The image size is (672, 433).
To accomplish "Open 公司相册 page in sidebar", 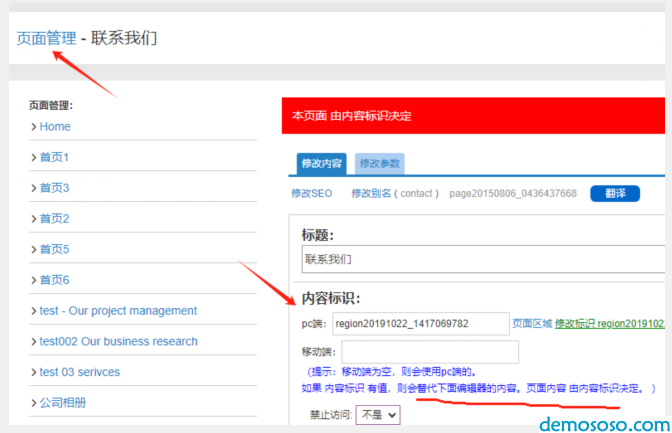I will (x=62, y=403).
